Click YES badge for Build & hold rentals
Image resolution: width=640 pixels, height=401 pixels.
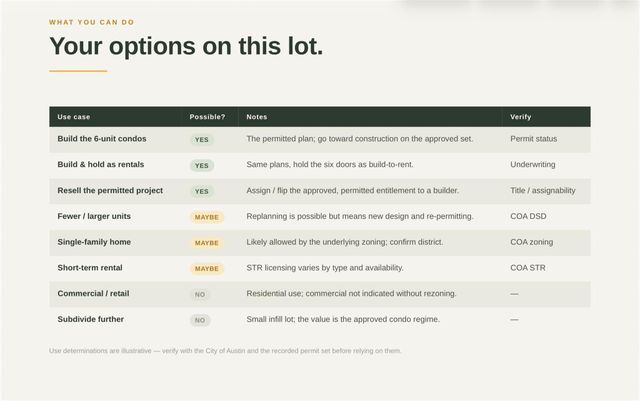[x=202, y=165]
